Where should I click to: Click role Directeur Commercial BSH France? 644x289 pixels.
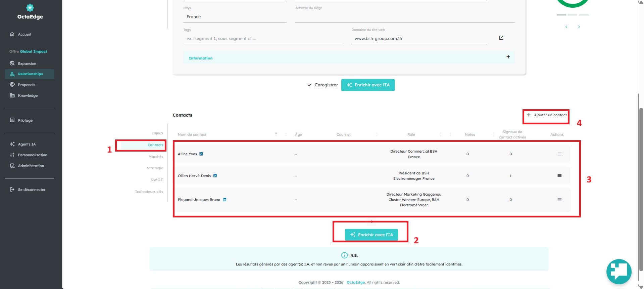tap(414, 154)
